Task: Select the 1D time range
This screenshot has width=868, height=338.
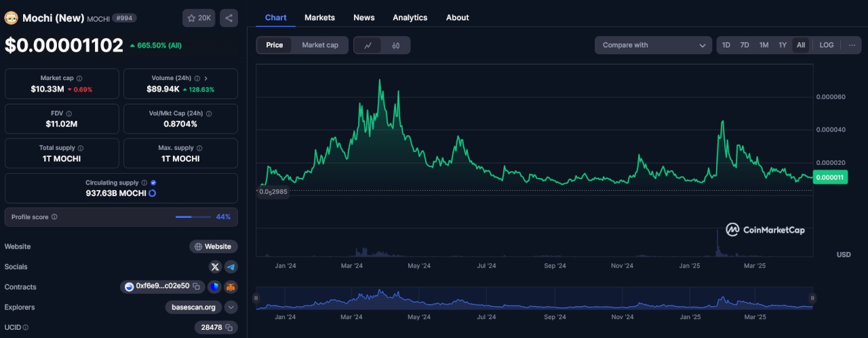Action: [726, 45]
